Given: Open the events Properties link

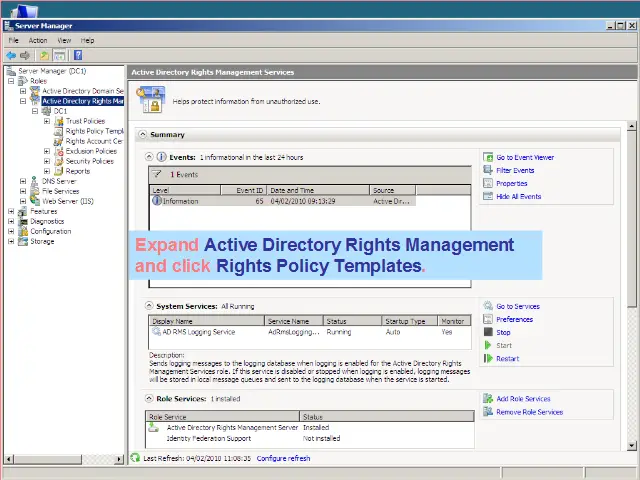Looking at the screenshot, I should pos(512,184).
